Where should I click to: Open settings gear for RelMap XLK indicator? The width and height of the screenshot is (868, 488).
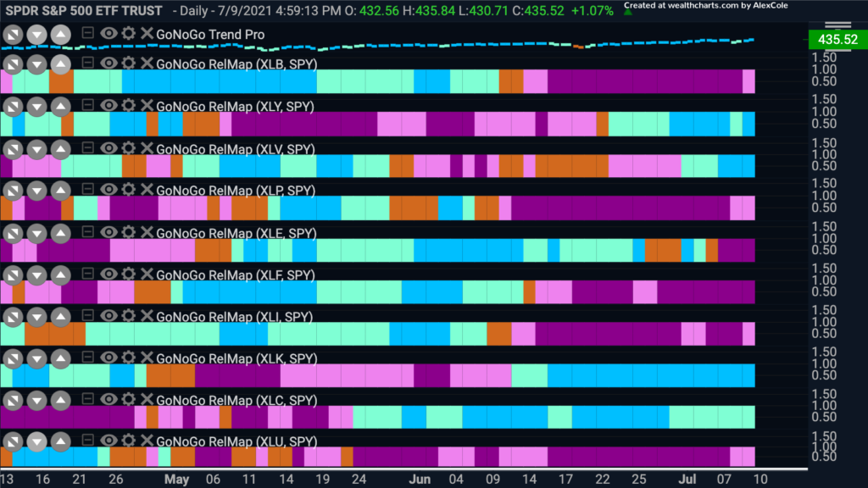click(x=128, y=358)
